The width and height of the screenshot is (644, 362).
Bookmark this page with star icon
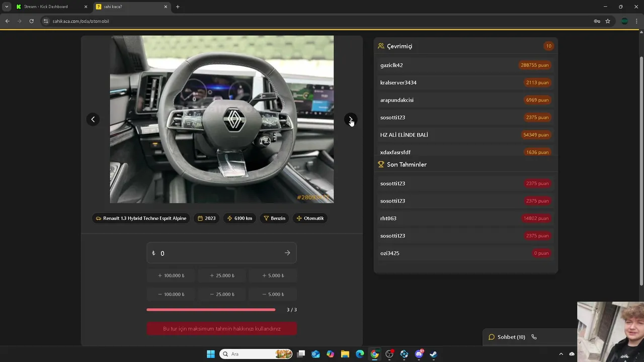tap(608, 21)
